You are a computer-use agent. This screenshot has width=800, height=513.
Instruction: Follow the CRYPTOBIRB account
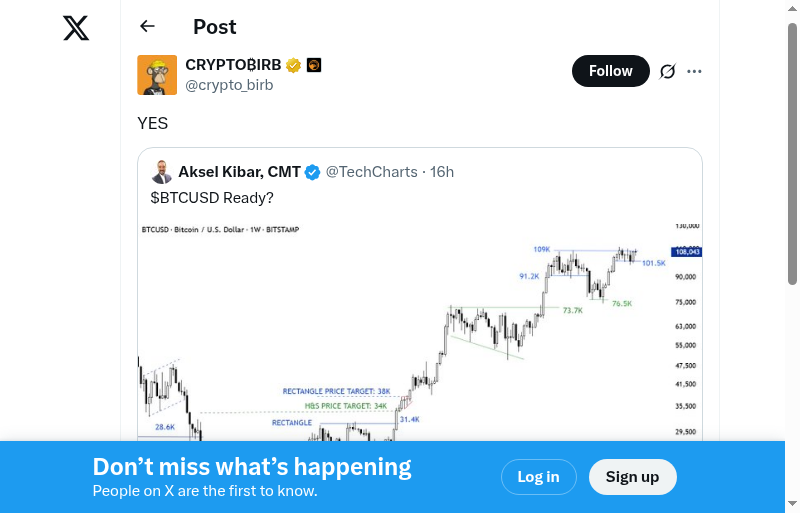tap(610, 71)
